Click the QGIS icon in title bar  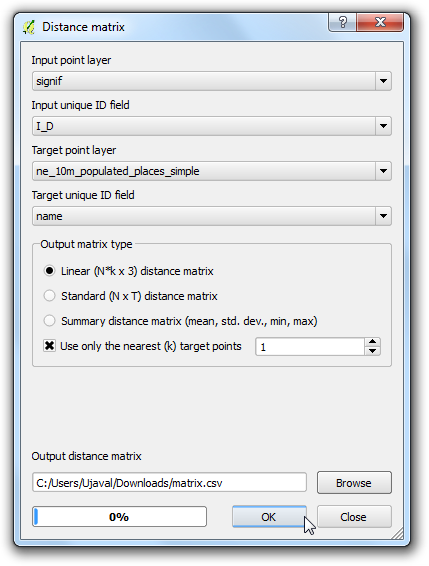(29, 27)
